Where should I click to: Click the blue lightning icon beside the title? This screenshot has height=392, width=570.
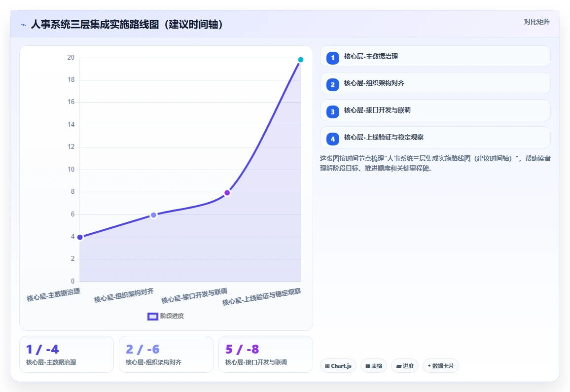click(x=24, y=25)
